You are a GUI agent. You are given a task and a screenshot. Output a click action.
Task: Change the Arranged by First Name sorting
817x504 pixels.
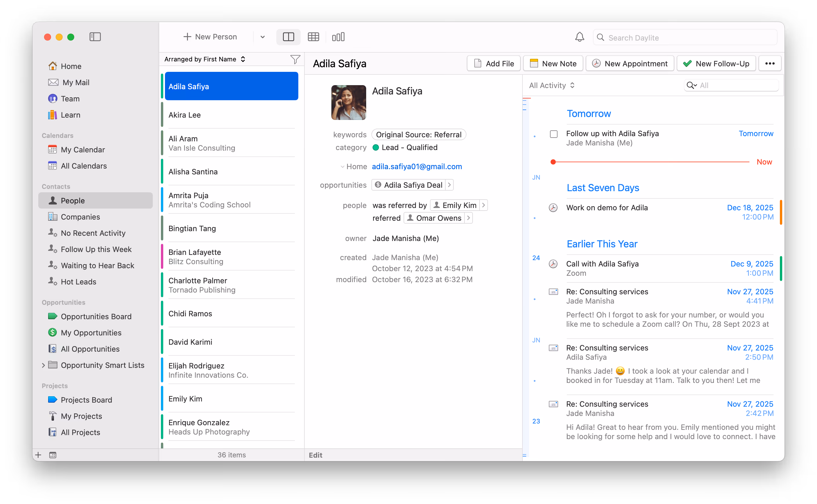[x=205, y=59]
